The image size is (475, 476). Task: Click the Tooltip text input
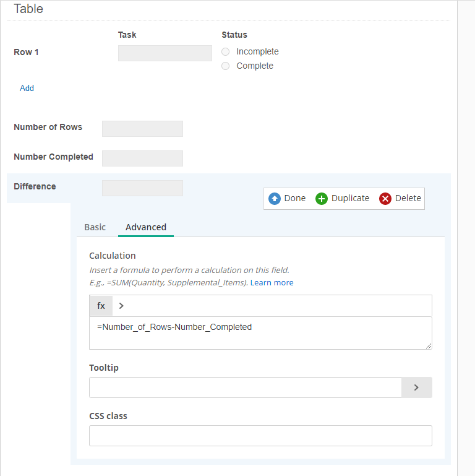coord(246,387)
